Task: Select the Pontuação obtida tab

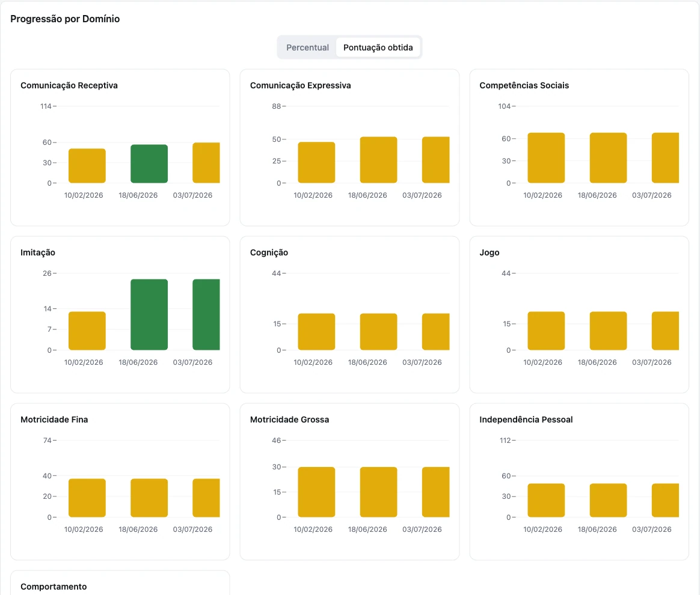Action: (378, 47)
